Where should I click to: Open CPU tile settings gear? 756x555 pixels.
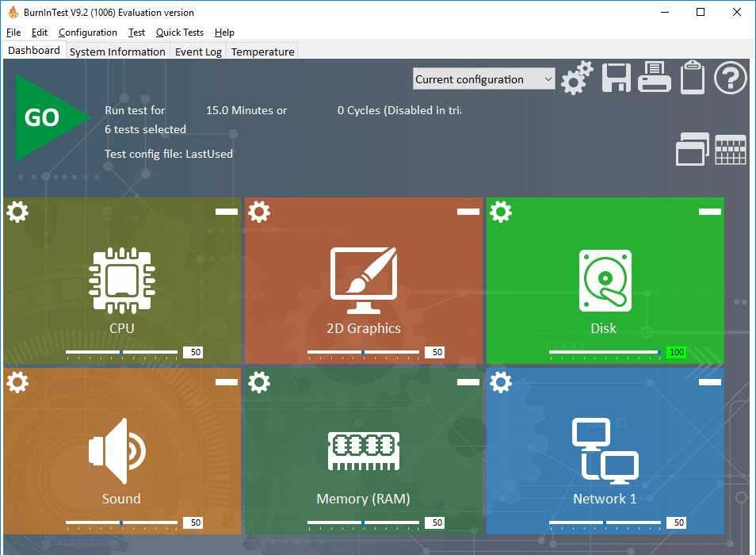click(x=17, y=212)
